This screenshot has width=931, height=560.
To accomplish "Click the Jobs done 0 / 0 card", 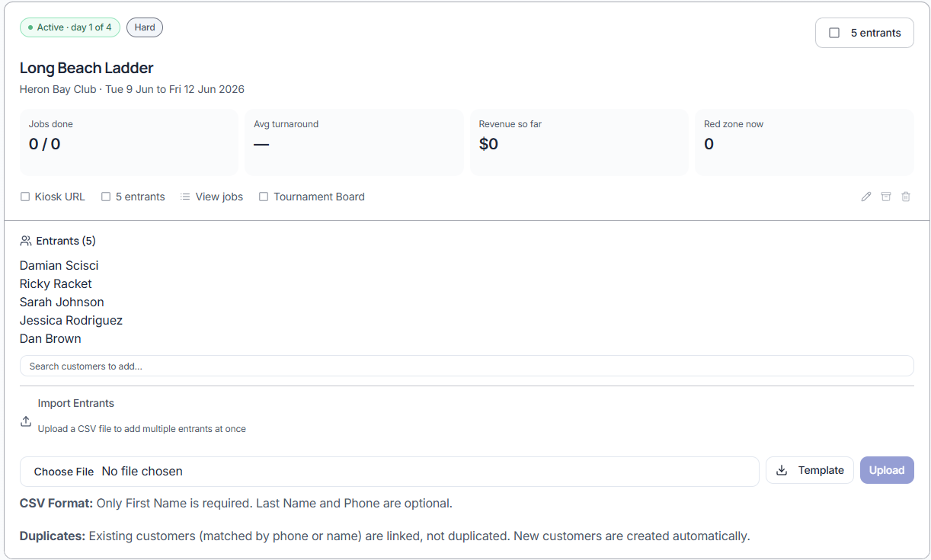I will 129,142.
